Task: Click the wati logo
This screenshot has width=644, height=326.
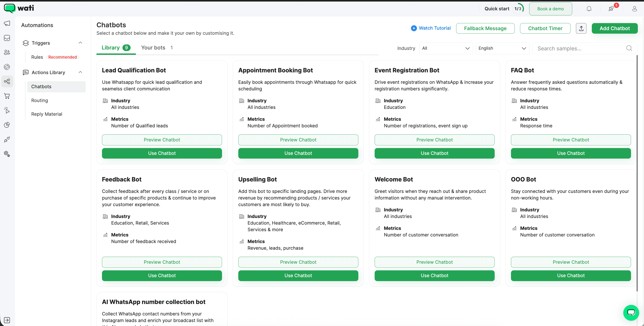Action: (19, 8)
